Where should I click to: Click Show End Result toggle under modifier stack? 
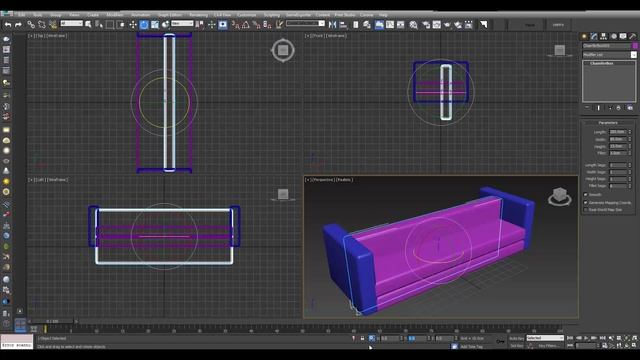pyautogui.click(x=598, y=108)
